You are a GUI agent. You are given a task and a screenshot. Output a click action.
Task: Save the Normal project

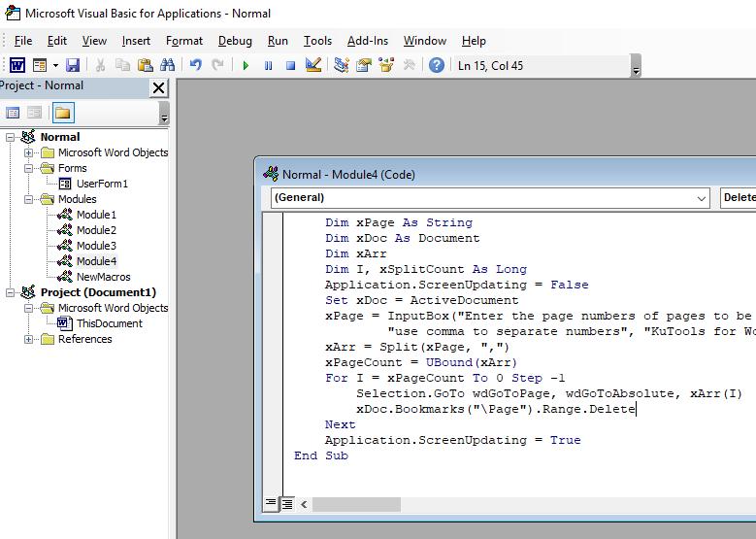point(72,65)
